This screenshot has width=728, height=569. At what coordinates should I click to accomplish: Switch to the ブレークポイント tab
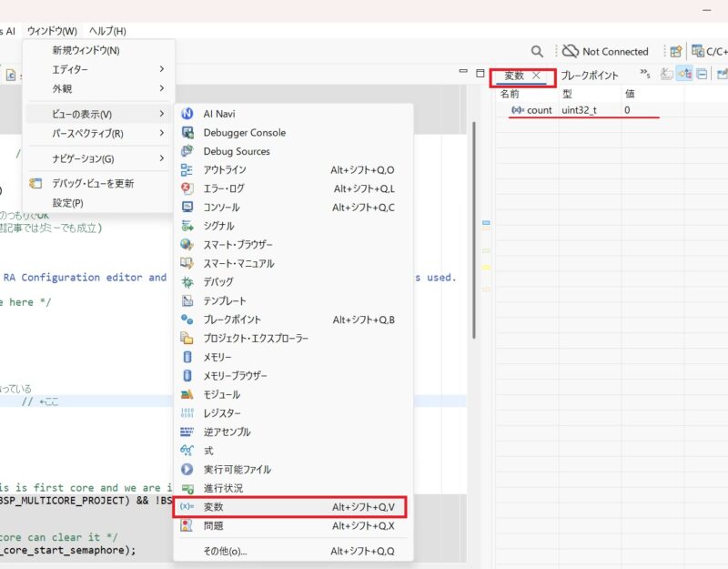click(x=589, y=76)
